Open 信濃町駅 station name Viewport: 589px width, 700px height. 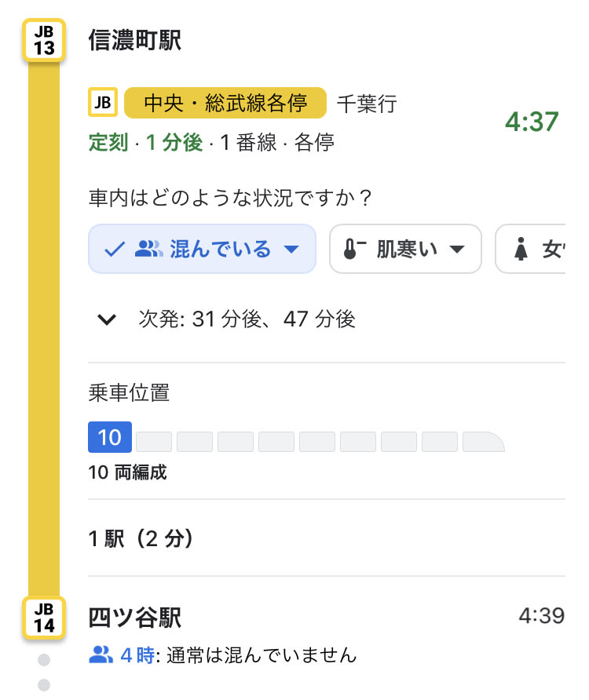point(134,41)
